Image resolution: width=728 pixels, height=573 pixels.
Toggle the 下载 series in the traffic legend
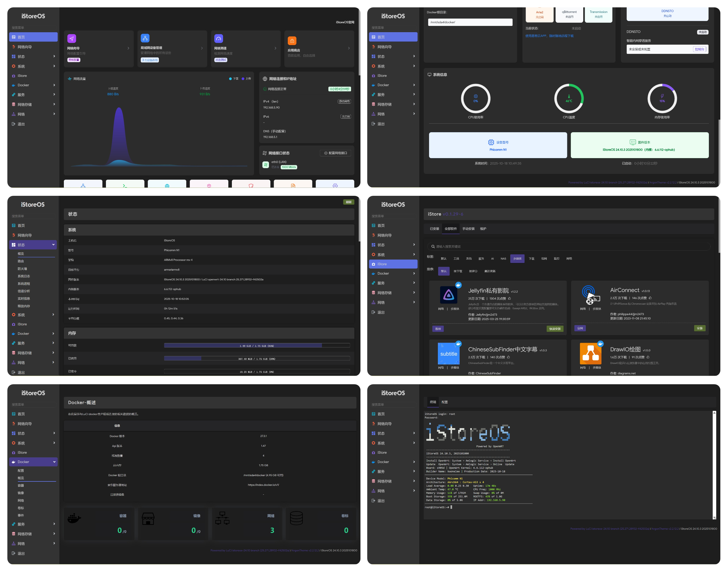(234, 79)
